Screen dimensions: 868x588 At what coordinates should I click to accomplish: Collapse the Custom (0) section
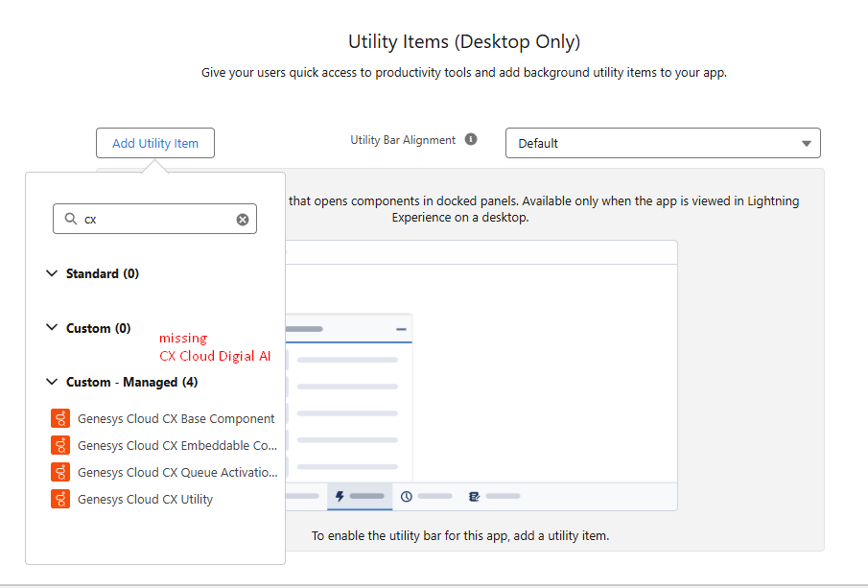click(52, 328)
